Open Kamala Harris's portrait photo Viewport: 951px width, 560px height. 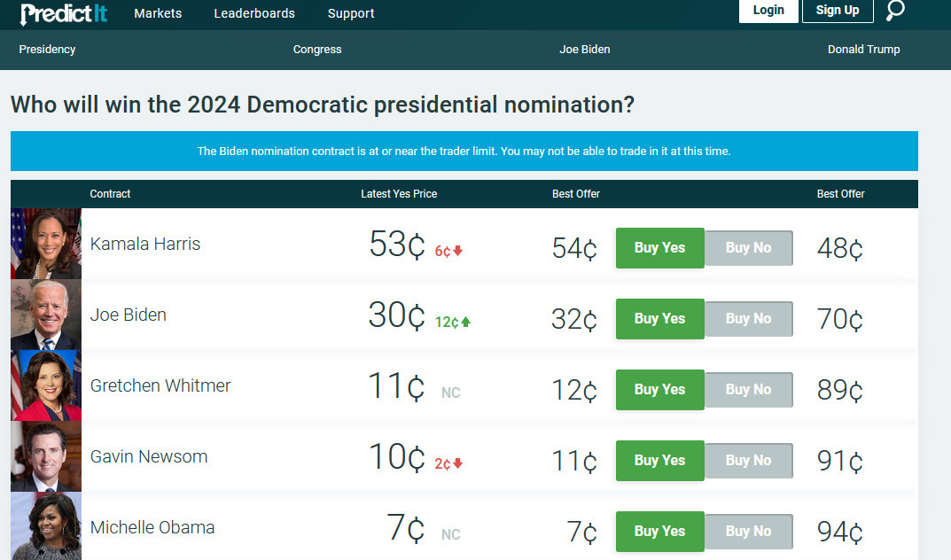pos(46,244)
